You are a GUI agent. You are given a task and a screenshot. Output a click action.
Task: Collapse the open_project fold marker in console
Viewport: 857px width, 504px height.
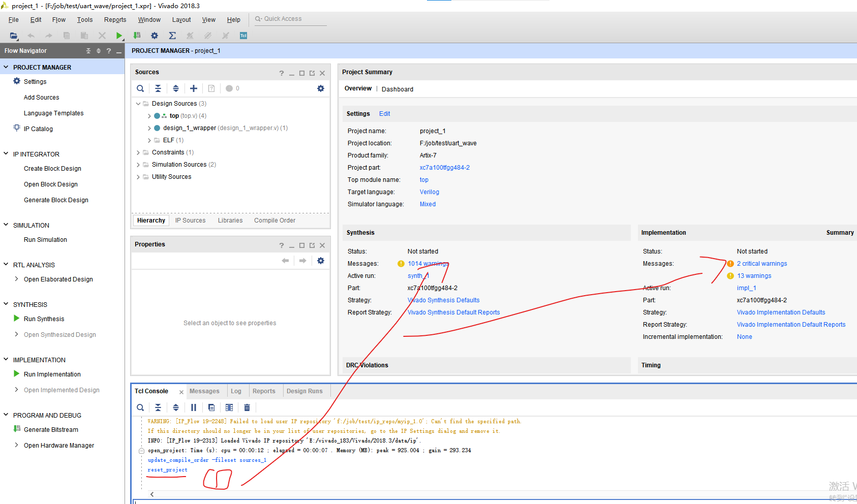(141, 451)
